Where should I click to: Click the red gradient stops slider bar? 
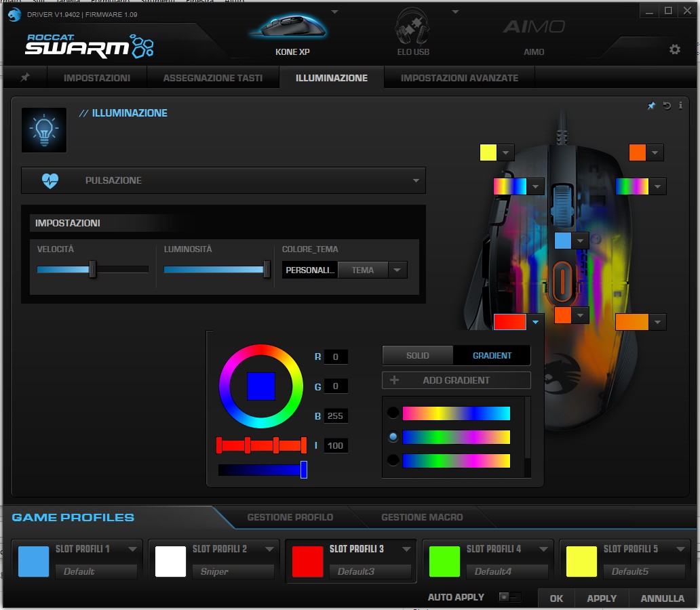click(261, 445)
